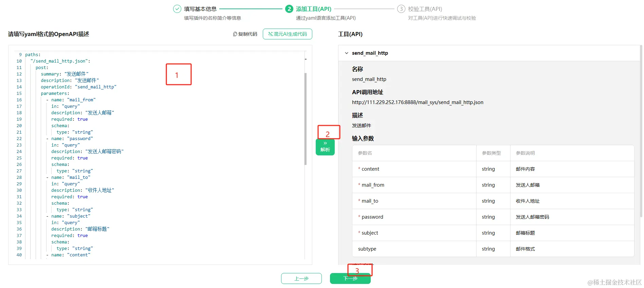The height and width of the screenshot is (288, 644).
Task: Select step 1 checkmark circle icon
Action: click(177, 9)
